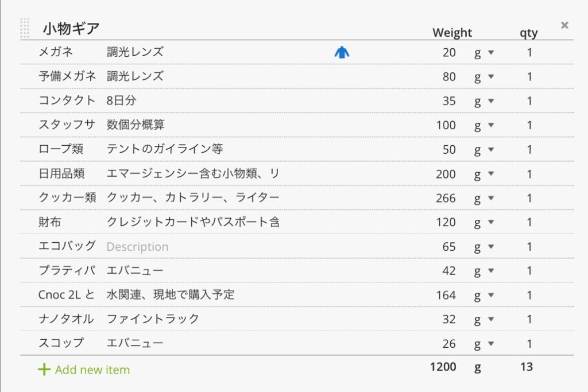588x392 pixels.
Task: Edit the quantity for 日用品類 row
Action: tap(529, 174)
